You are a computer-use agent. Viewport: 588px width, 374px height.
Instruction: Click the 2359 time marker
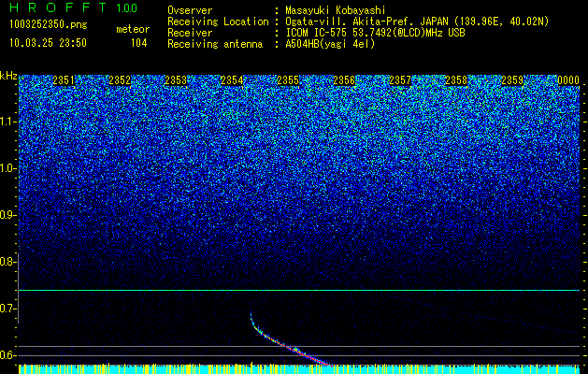coord(512,80)
